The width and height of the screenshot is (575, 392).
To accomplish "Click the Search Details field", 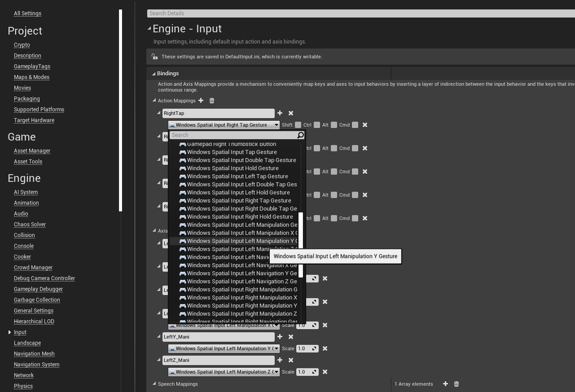I will tap(361, 13).
